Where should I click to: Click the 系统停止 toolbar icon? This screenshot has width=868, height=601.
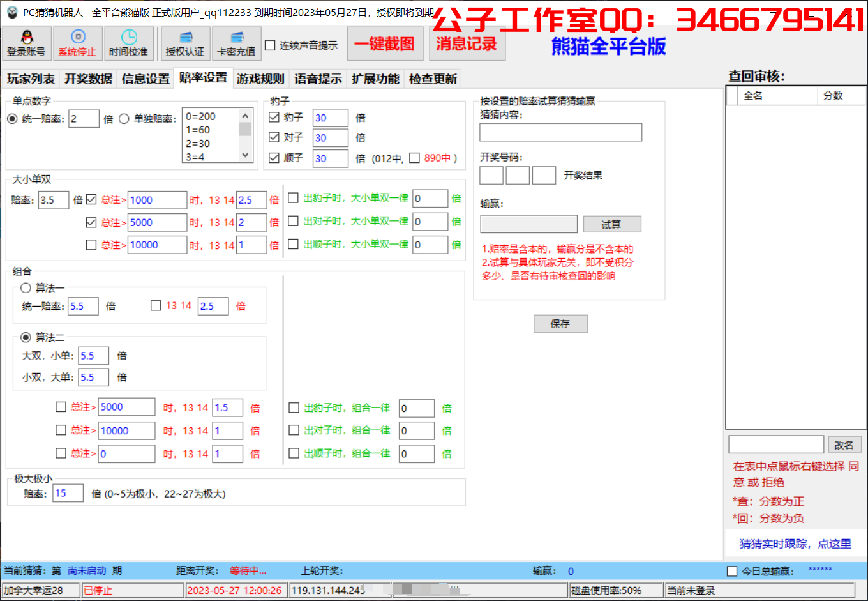click(x=77, y=43)
